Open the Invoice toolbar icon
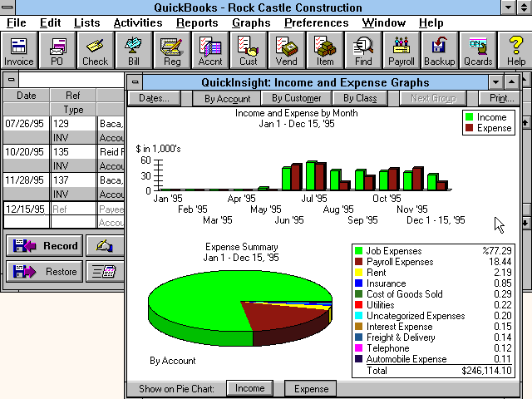 pyautogui.click(x=18, y=51)
